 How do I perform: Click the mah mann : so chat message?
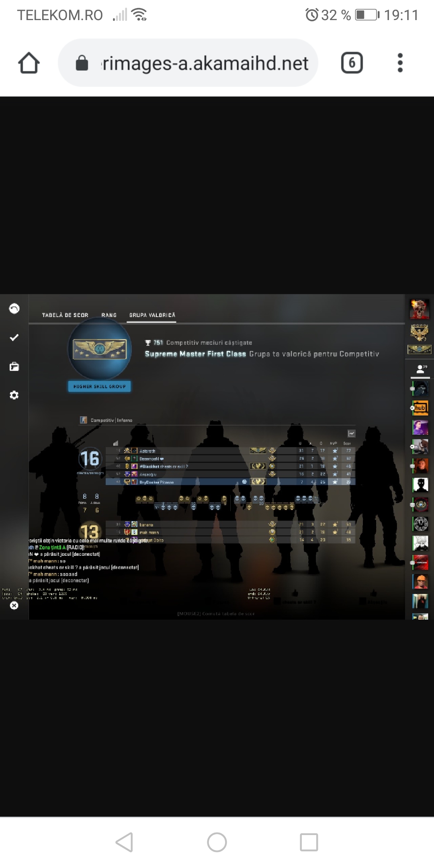(x=47, y=561)
